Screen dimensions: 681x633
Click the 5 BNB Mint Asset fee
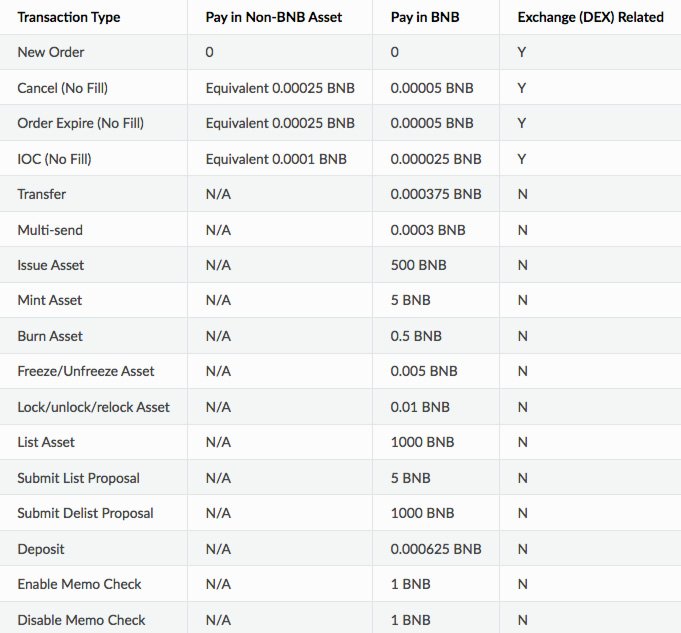410,300
